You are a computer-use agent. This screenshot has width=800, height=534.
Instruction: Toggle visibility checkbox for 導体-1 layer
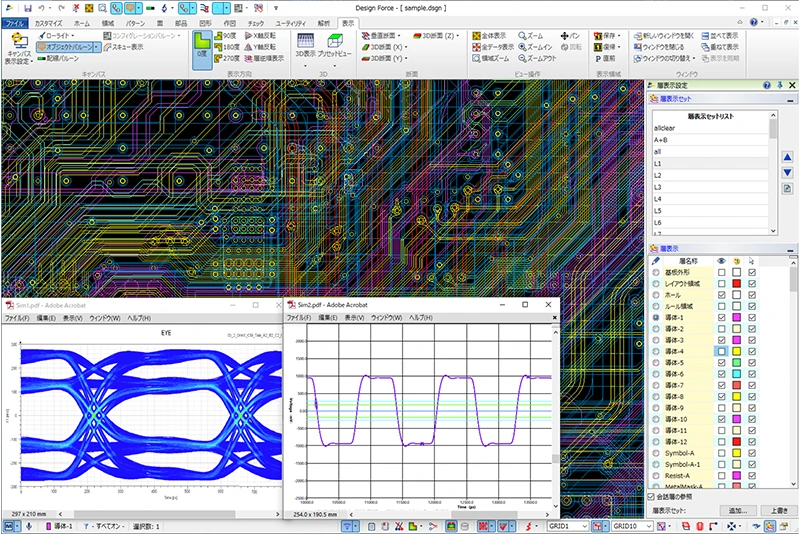point(721,317)
